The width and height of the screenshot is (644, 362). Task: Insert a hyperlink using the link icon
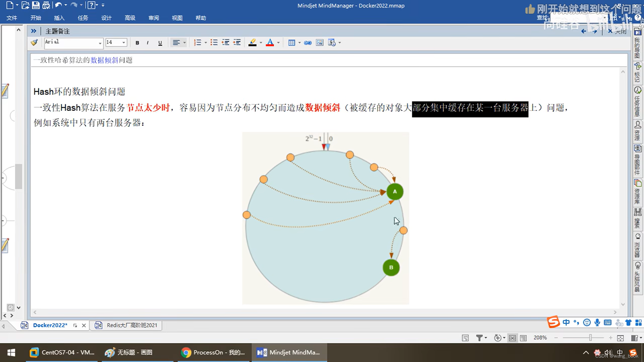308,43
